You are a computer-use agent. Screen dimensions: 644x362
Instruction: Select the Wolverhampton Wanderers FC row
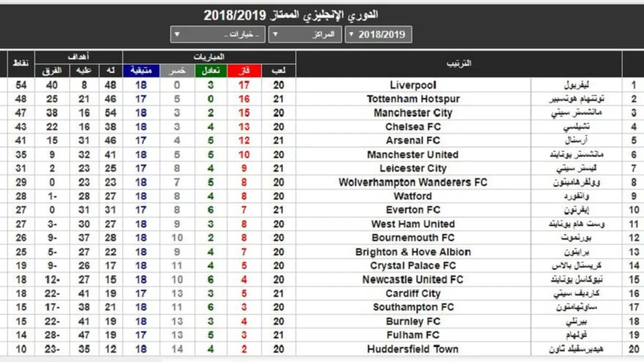pos(413,182)
